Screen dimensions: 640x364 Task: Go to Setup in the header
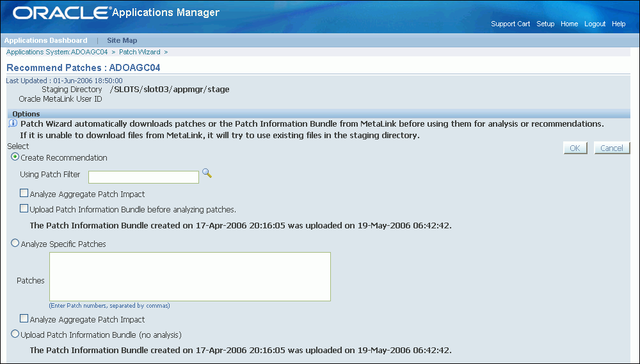click(545, 24)
